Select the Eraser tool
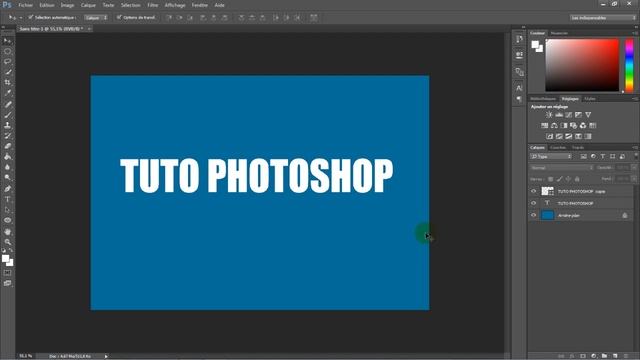The image size is (640, 360). tap(7, 146)
